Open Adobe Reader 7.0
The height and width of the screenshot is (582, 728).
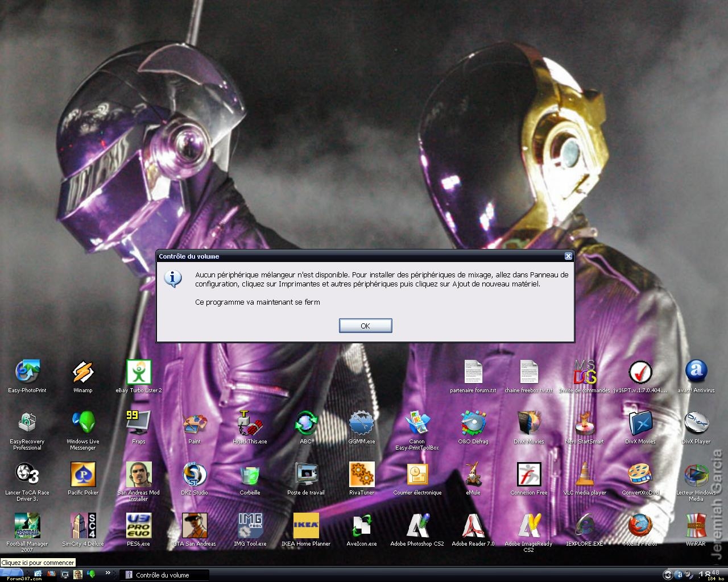click(x=473, y=530)
